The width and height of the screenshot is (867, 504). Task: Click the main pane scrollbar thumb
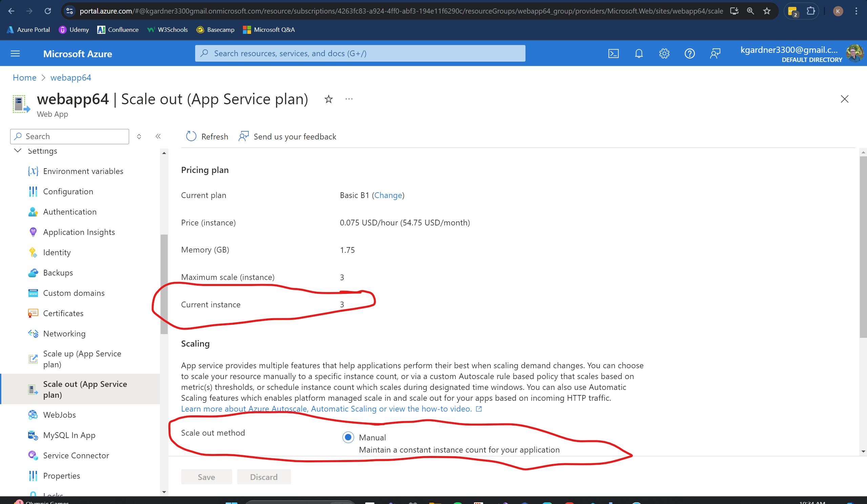pyautogui.click(x=863, y=246)
